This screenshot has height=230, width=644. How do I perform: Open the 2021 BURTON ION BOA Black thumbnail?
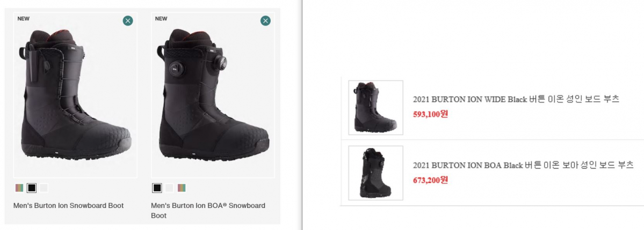375,173
